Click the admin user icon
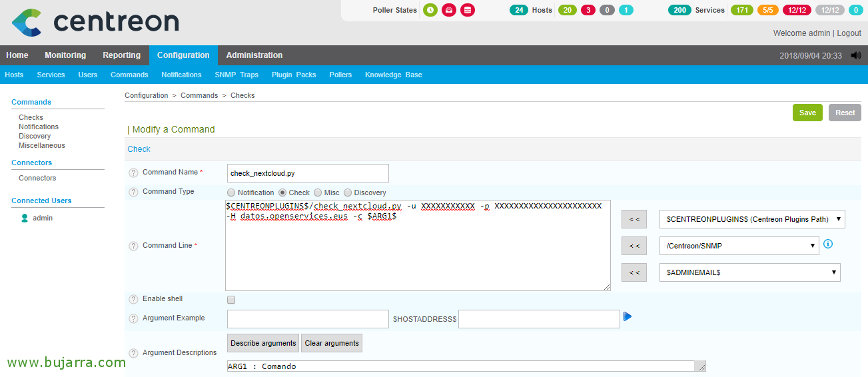The image size is (868, 377). coord(25,218)
